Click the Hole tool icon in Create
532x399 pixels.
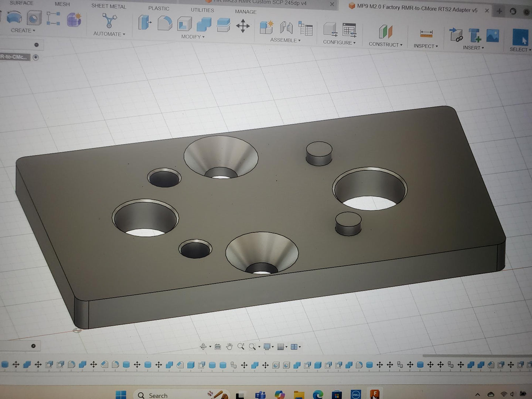tap(34, 18)
